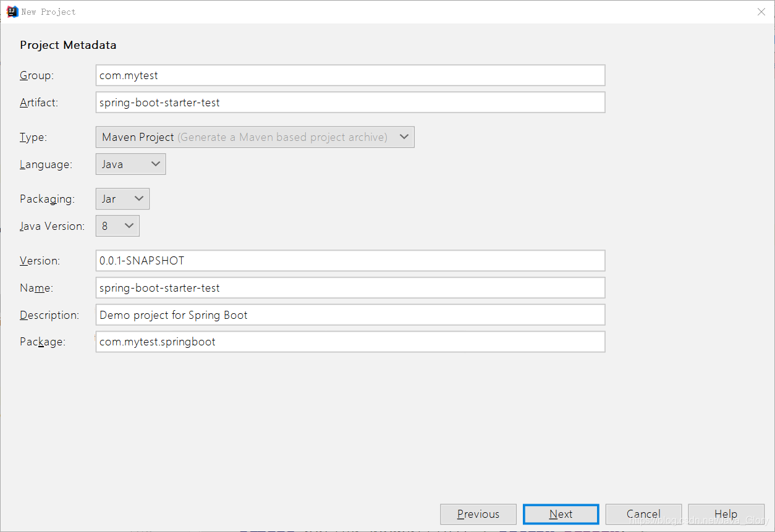The width and height of the screenshot is (775, 532).
Task: Click the Project Metadata heading
Action: click(68, 45)
